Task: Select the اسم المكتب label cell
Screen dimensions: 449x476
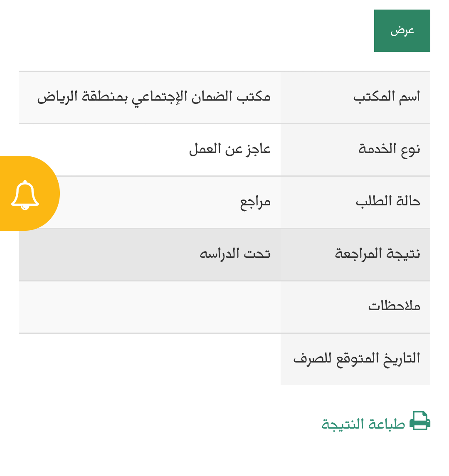Action: (x=355, y=97)
